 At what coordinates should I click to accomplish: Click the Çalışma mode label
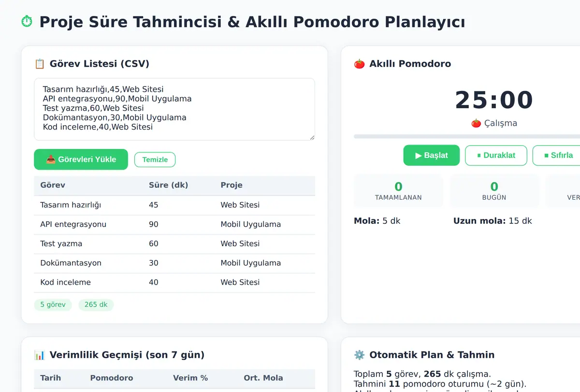pos(501,123)
